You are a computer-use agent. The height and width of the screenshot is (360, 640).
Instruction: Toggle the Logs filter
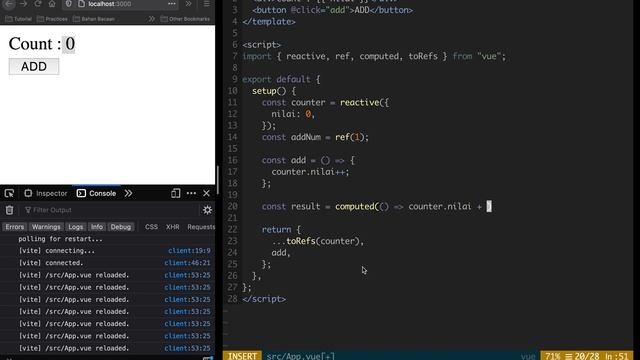click(x=76, y=227)
